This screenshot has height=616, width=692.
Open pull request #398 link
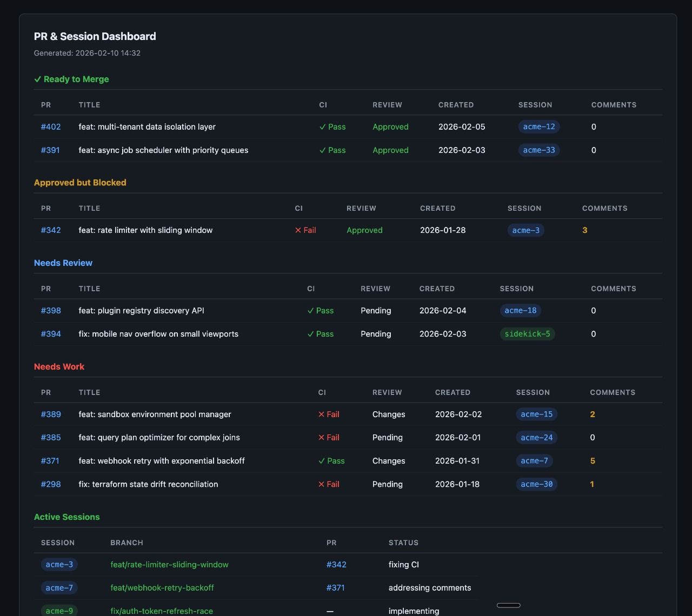[51, 311]
